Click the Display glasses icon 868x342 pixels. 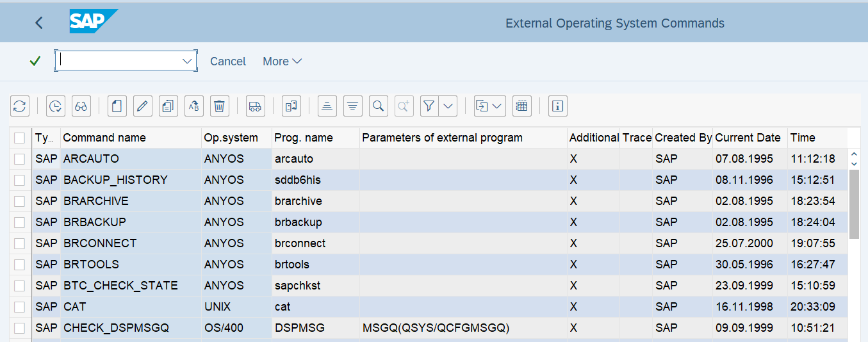click(81, 106)
